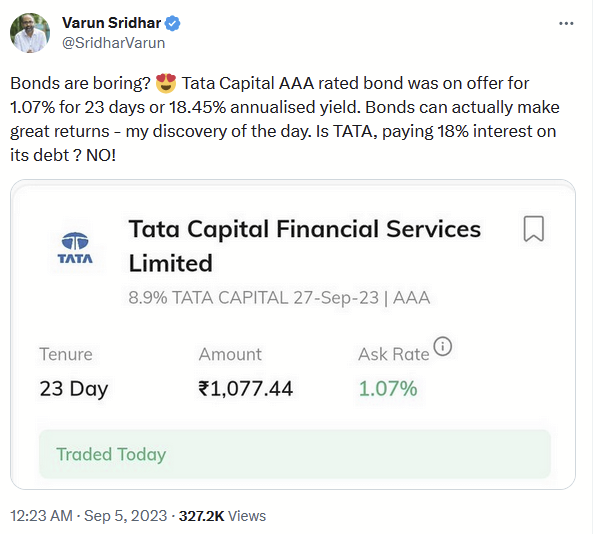Click the Traded Today banner

click(x=295, y=454)
